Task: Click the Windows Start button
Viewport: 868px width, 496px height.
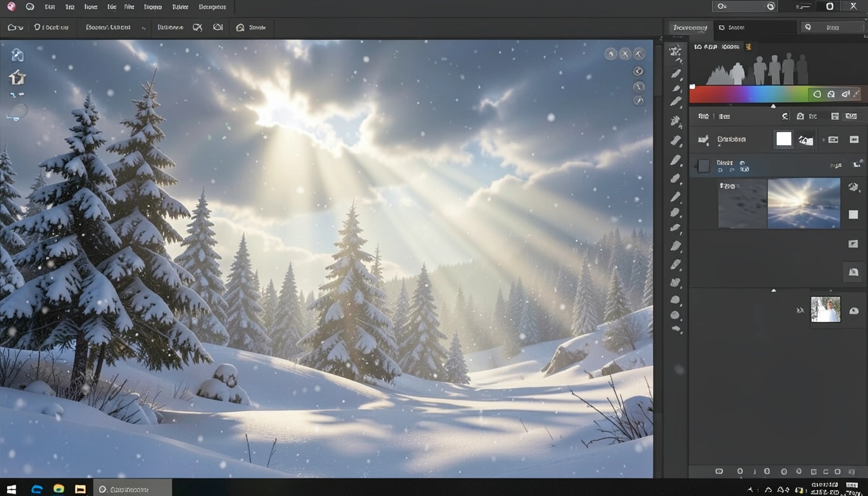Action: (11, 489)
